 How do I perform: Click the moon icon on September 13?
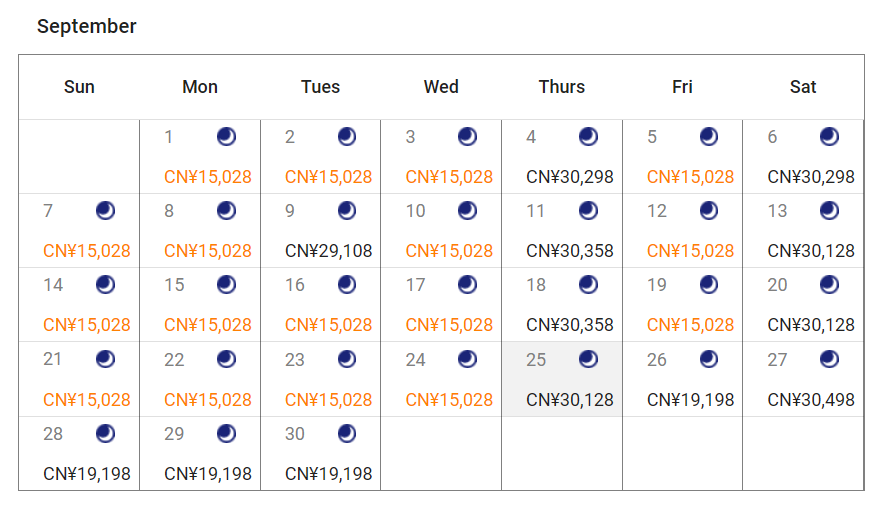click(x=829, y=210)
